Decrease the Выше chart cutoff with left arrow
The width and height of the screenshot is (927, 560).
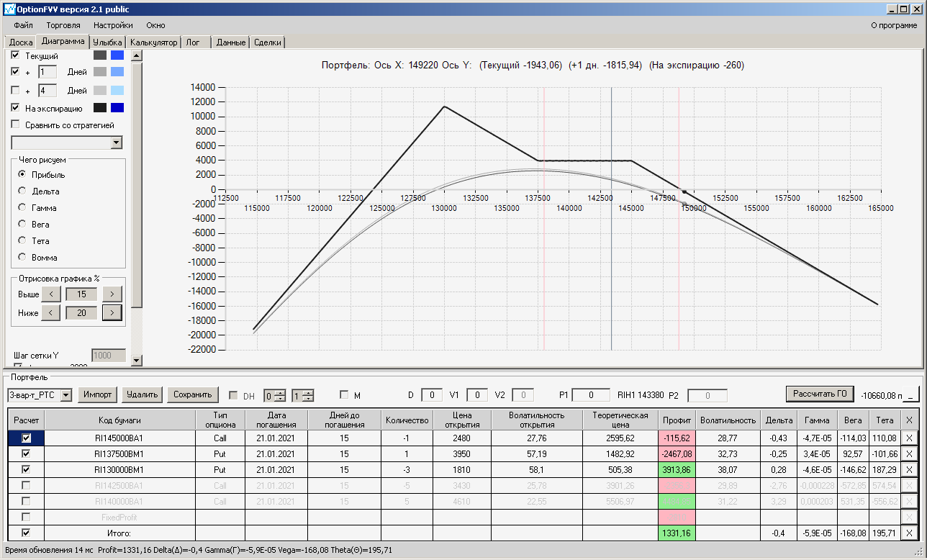(50, 294)
